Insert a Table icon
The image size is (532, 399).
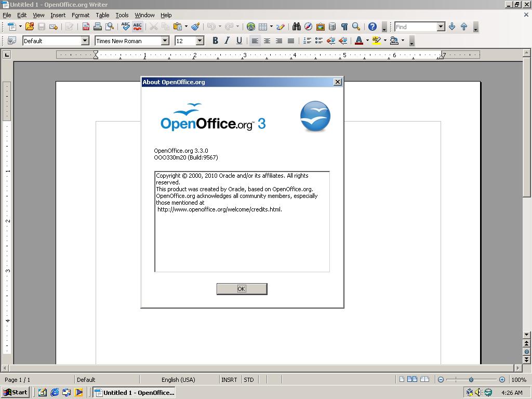click(x=263, y=26)
